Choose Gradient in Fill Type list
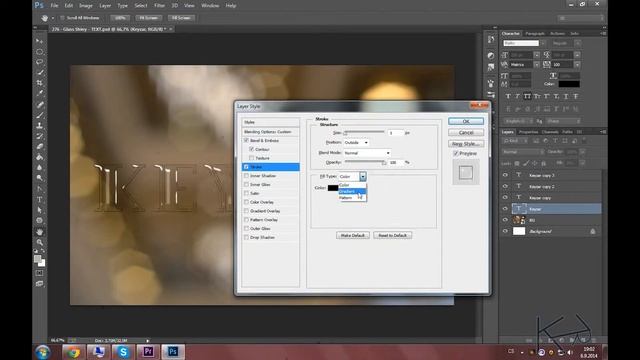Screen dimensions: 640x360 point(352,191)
